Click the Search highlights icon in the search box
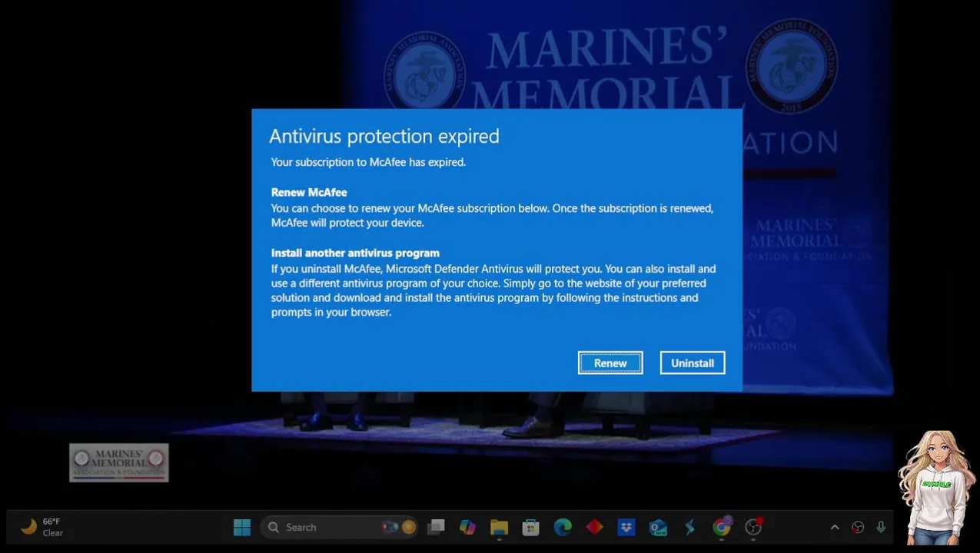The height and width of the screenshot is (553, 980). [399, 527]
